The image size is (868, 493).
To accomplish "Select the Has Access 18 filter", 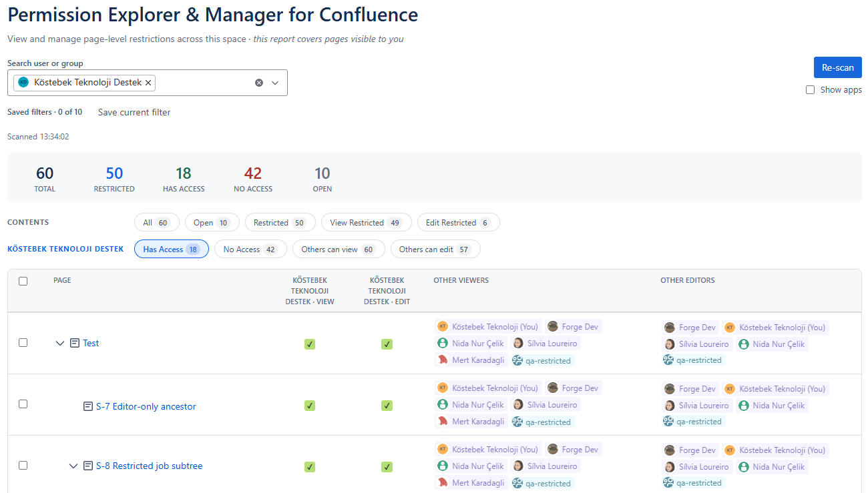I will click(172, 250).
